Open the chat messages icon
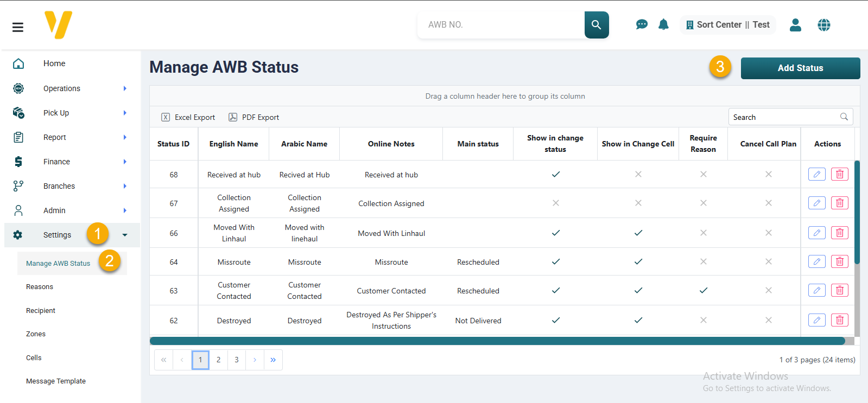 tap(642, 25)
